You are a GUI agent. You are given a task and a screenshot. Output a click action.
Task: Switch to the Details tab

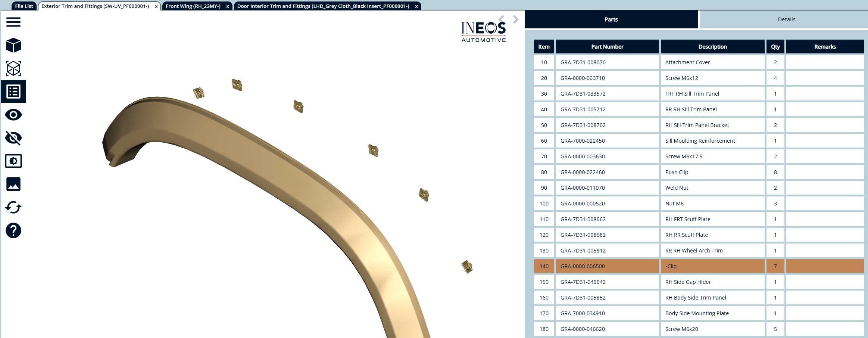(786, 19)
